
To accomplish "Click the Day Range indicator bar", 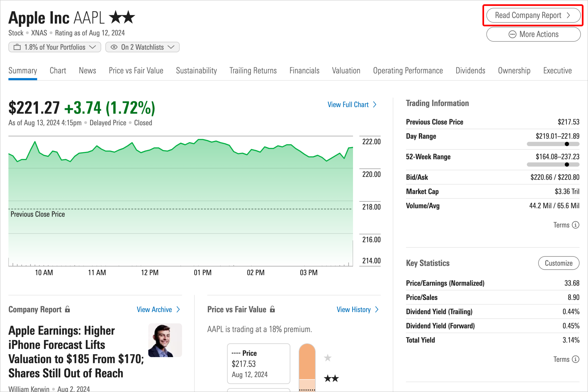I will pyautogui.click(x=553, y=144).
